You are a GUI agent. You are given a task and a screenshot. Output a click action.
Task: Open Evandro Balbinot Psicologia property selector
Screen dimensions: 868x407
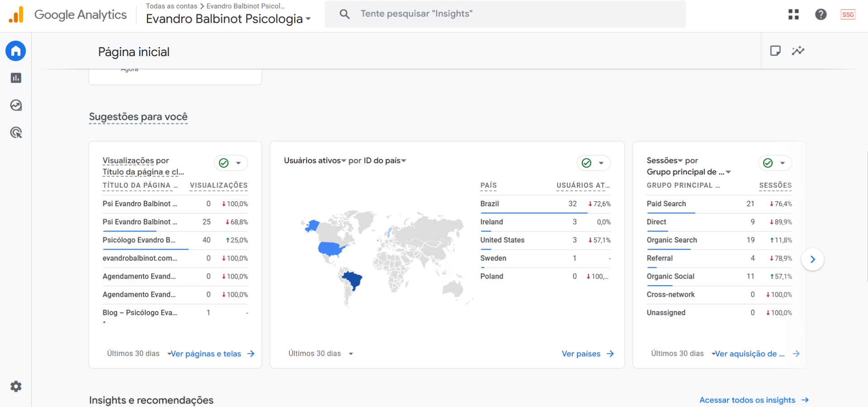click(x=228, y=19)
